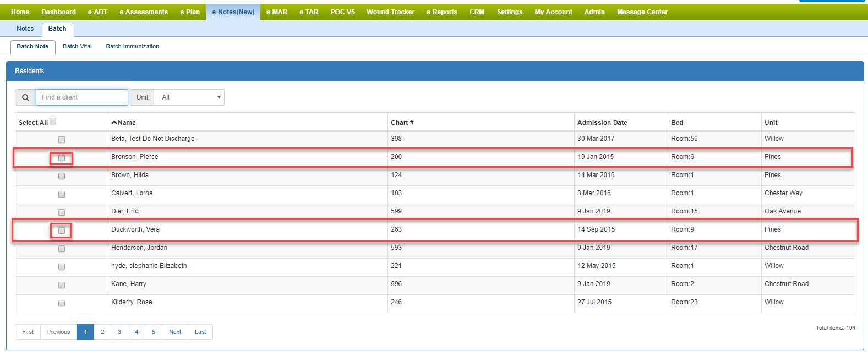The height and width of the screenshot is (356, 868).
Task: Tick the Select All checkbox
Action: 53,122
